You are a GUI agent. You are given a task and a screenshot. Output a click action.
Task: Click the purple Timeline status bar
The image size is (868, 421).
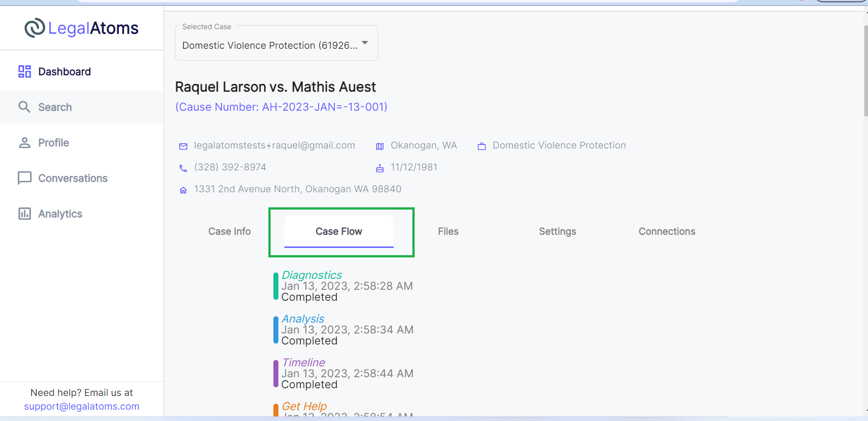click(276, 374)
